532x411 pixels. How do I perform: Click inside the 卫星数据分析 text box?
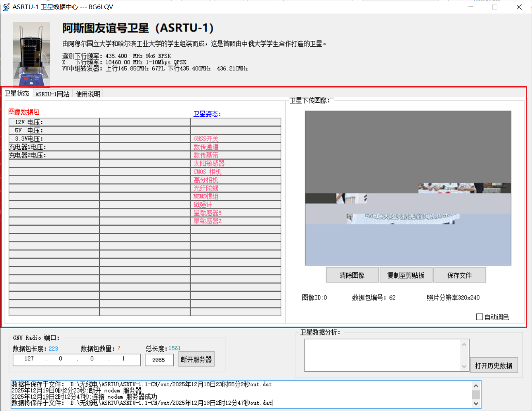[x=382, y=355]
